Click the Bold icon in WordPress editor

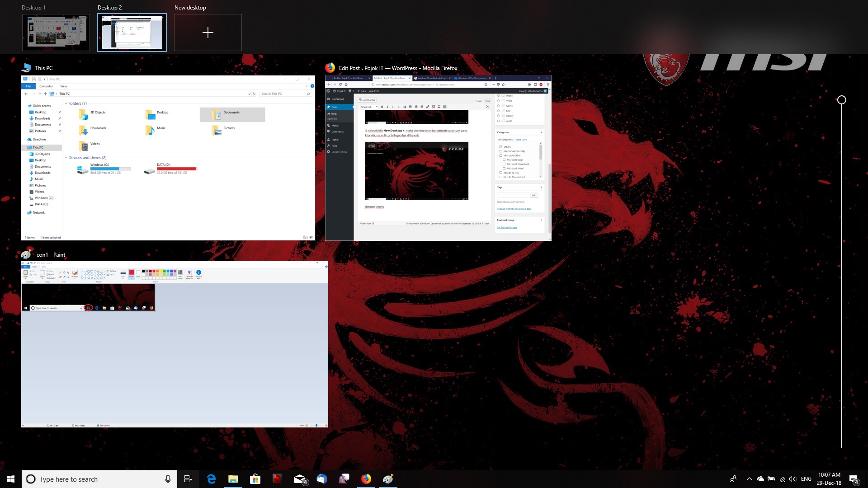(x=382, y=107)
